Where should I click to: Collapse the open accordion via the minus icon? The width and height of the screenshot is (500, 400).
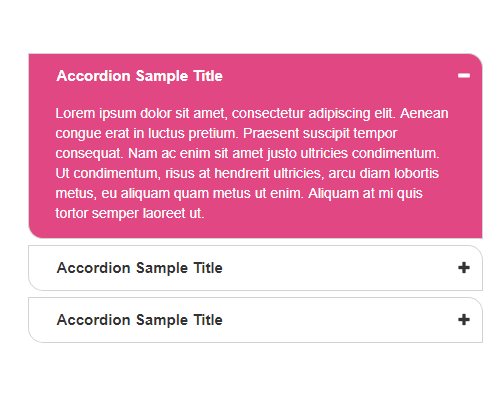(x=464, y=76)
